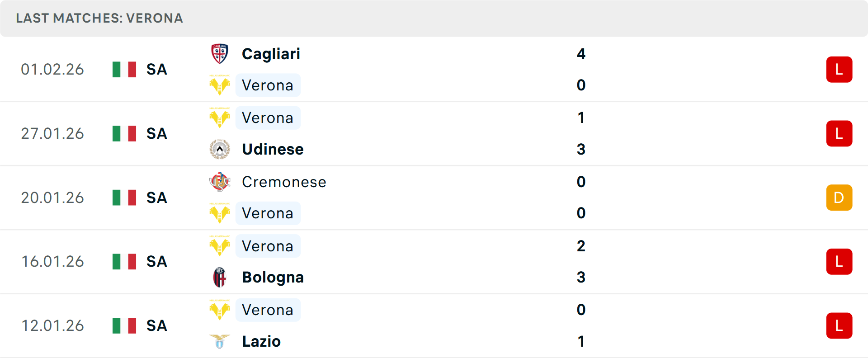Click the Udinese club crest icon

(220, 149)
